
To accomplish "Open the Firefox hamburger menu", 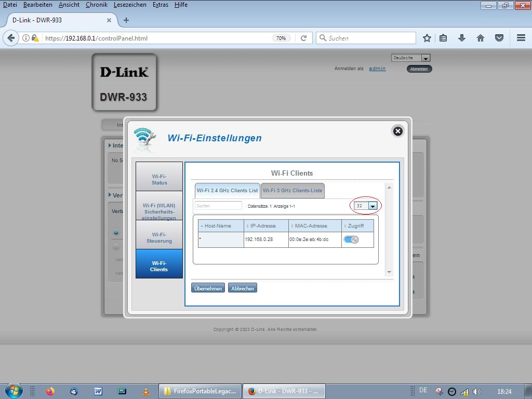I will (x=521, y=38).
